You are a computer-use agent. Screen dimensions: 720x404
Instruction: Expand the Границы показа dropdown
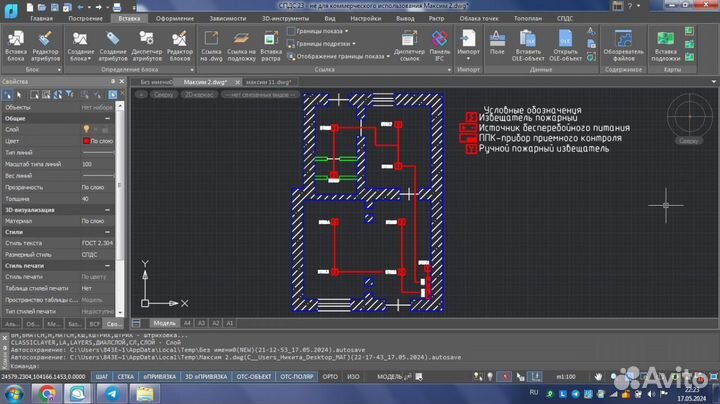coord(322,31)
